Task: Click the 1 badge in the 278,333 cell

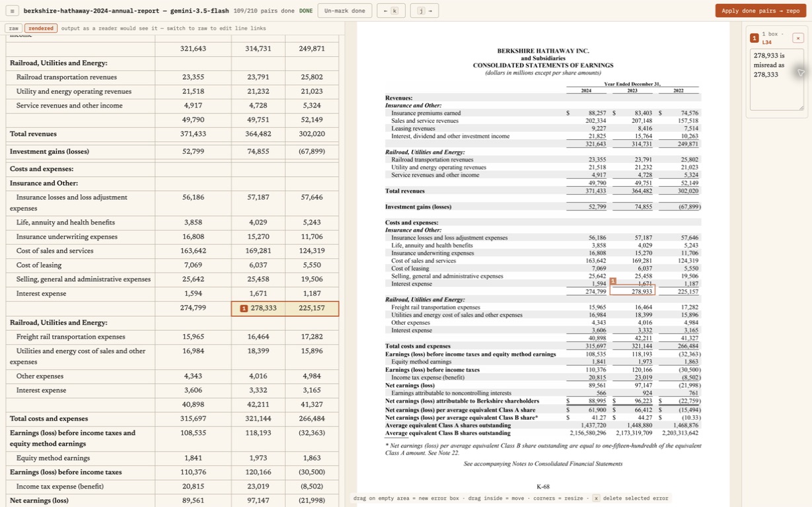Action: pyautogui.click(x=244, y=308)
